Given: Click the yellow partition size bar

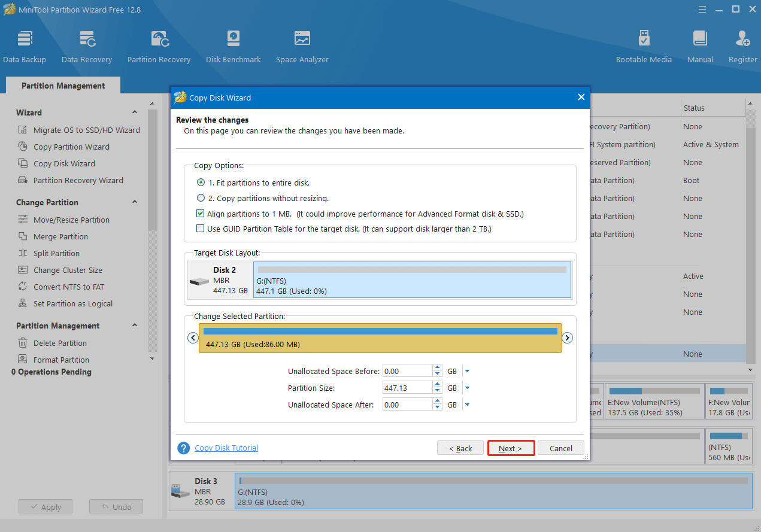Looking at the screenshot, I should click(x=380, y=339).
